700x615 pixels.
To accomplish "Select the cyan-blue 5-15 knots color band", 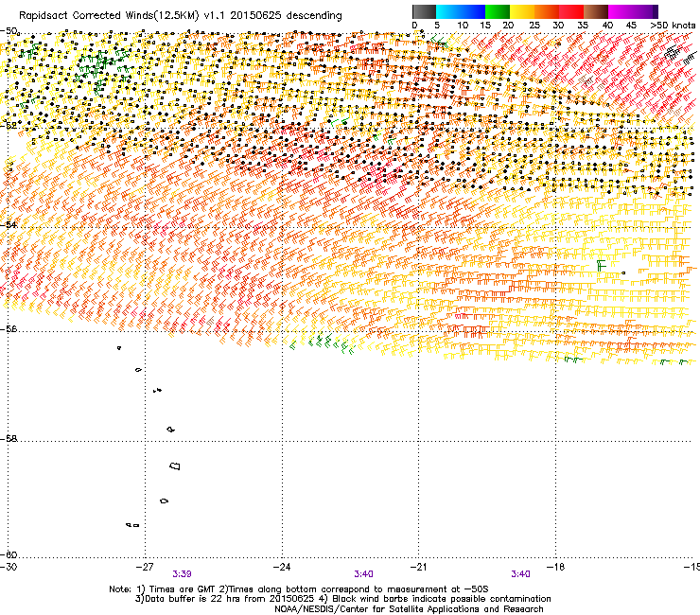I will pyautogui.click(x=461, y=11).
